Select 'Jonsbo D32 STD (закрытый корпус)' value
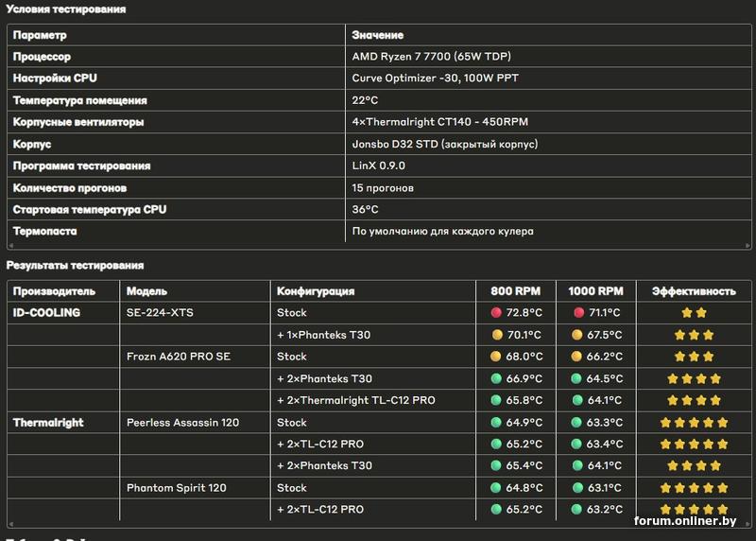This screenshot has height=541, width=756. point(444,144)
